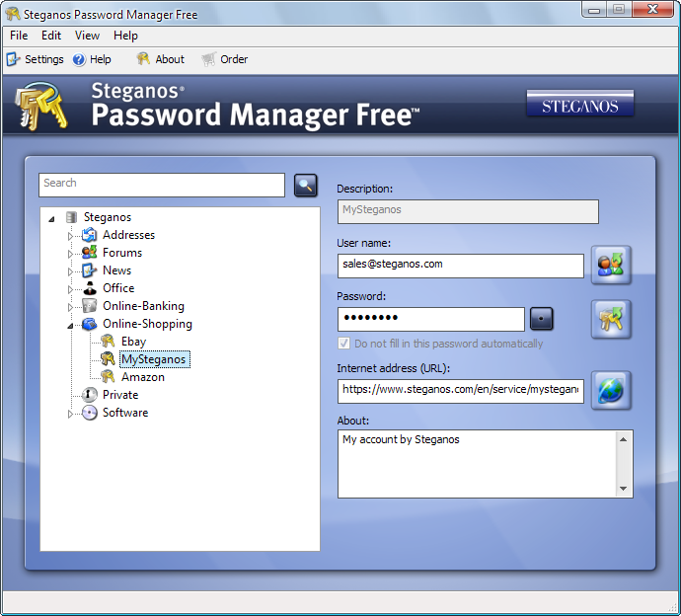Click the Help toolbar button

coord(92,59)
